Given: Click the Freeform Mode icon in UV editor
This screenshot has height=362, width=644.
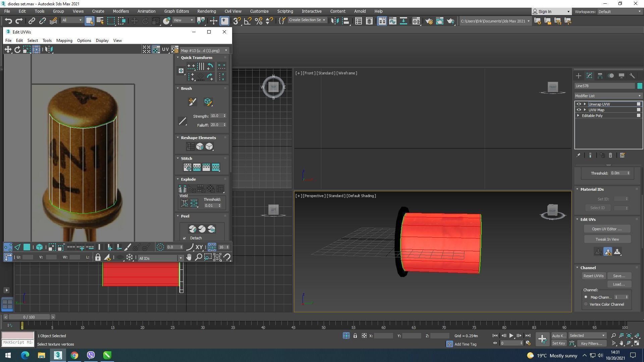Looking at the screenshot, I should coord(36,50).
